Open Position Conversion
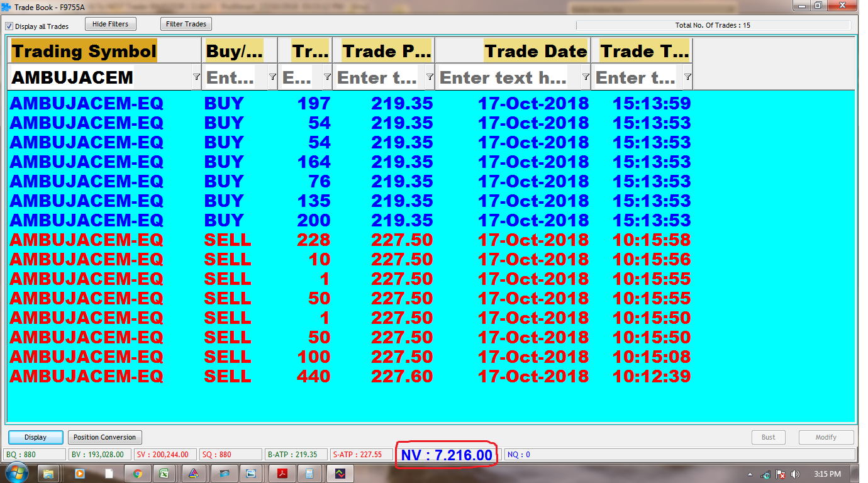 click(x=105, y=437)
